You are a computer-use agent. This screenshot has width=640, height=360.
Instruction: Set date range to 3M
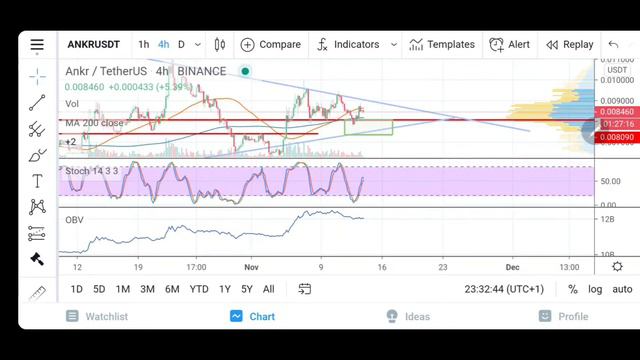click(x=147, y=289)
